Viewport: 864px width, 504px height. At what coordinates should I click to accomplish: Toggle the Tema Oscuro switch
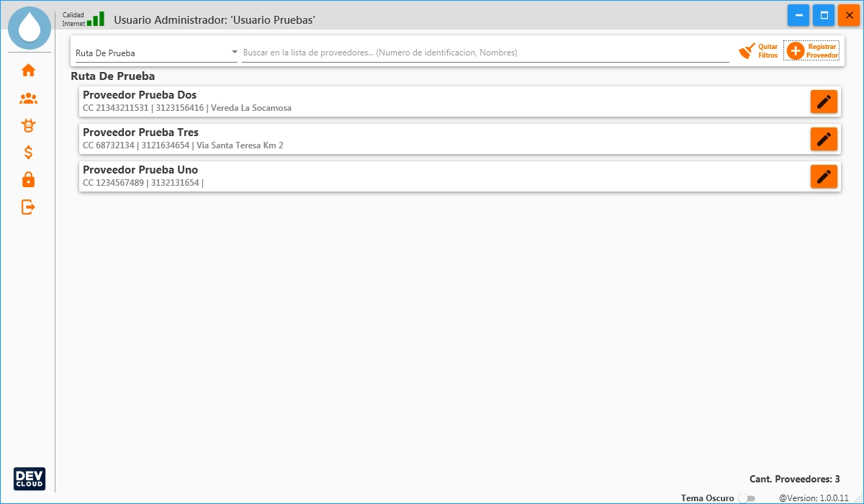tap(747, 498)
